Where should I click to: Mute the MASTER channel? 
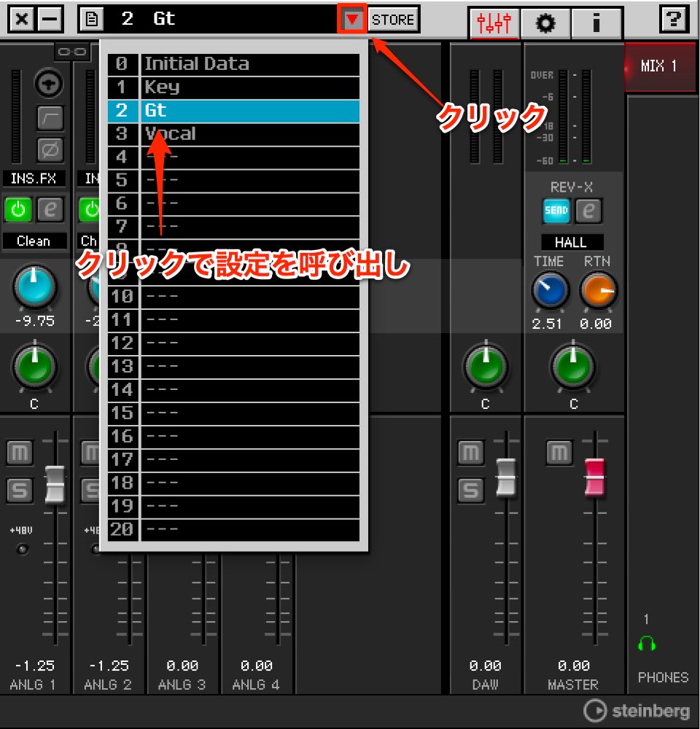click(559, 453)
